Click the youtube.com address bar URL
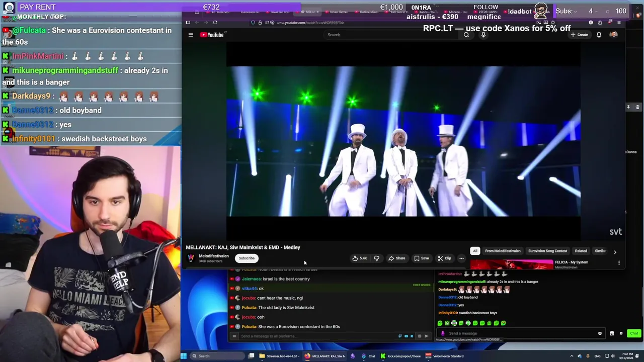Screen dimensions: 644x362 [x=310, y=23]
